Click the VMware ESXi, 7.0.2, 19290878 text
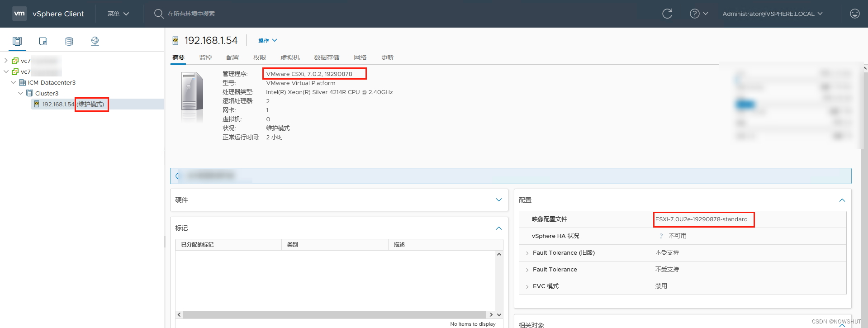This screenshot has width=868, height=328. point(309,74)
